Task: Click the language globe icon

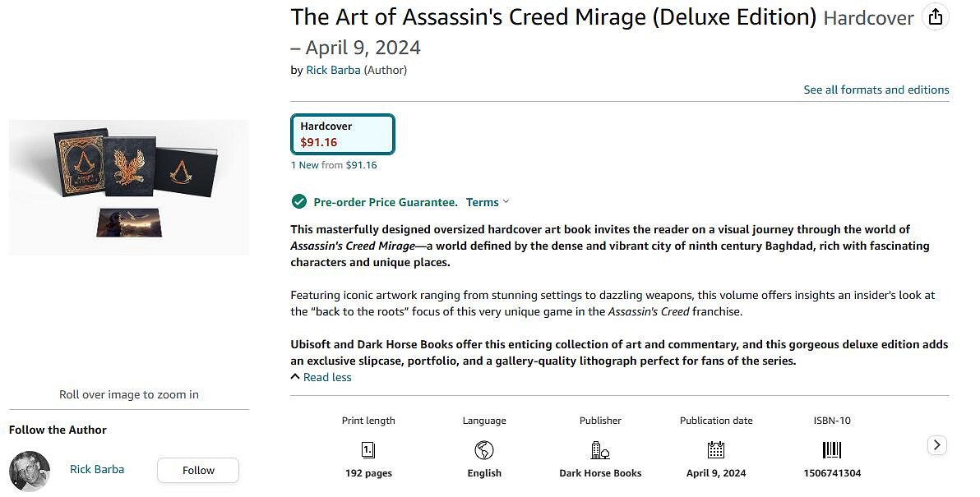Action: point(484,449)
